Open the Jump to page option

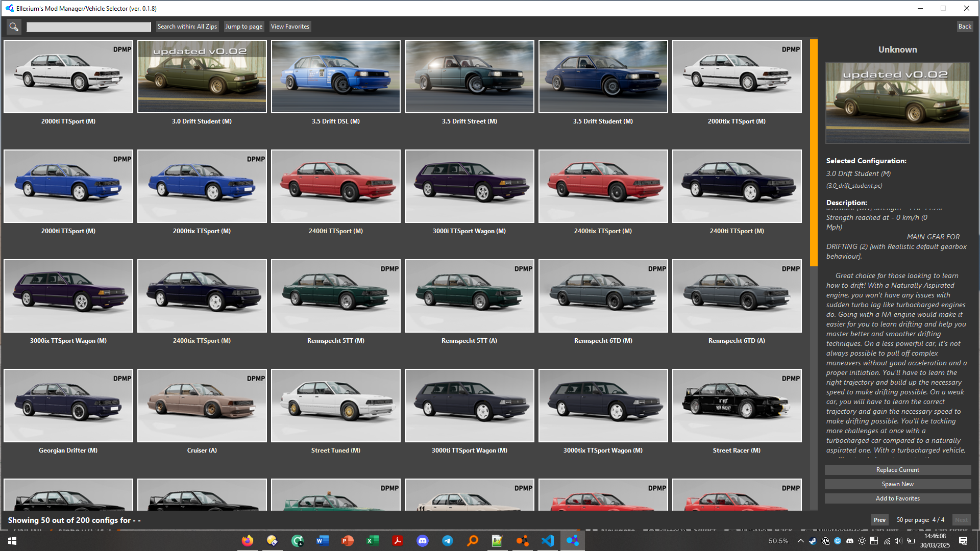click(243, 27)
